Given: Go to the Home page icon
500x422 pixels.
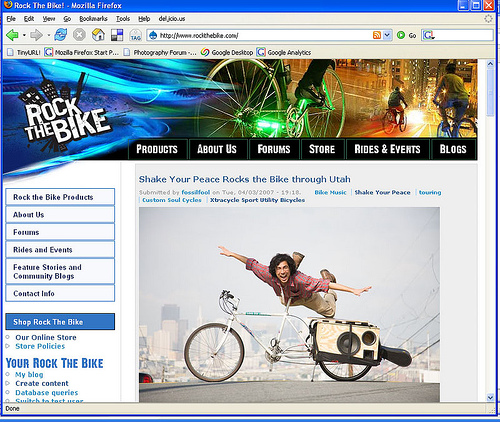Looking at the screenshot, I should point(98,35).
